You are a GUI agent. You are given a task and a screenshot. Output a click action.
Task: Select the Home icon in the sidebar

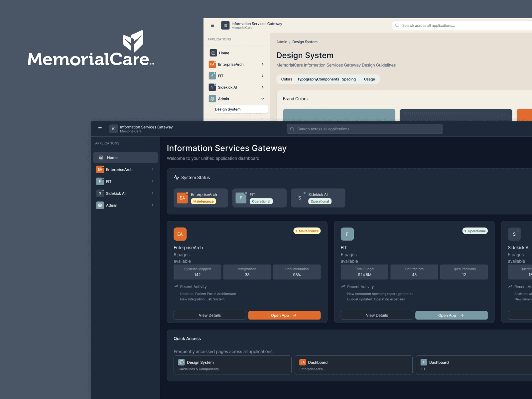click(x=101, y=157)
